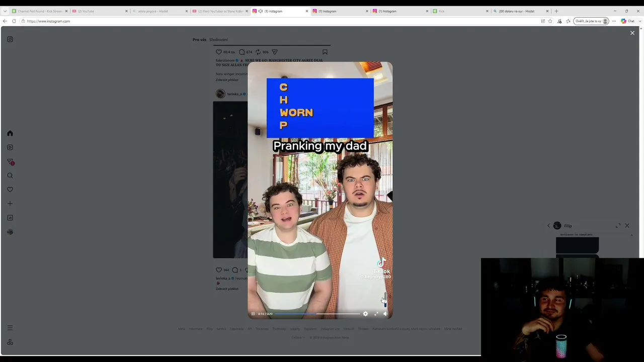Screen dimensions: 644x362
Task: Open the bottom-most sidebar icon under More
Action: 10,342
